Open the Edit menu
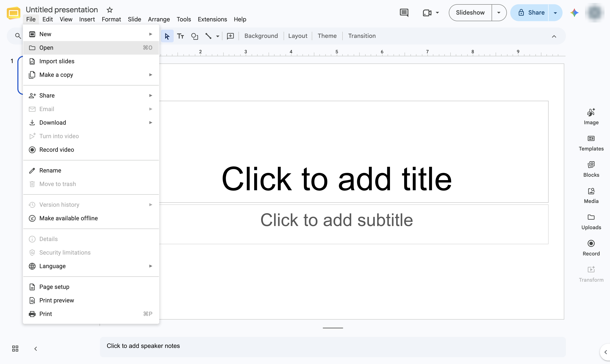 (47, 19)
